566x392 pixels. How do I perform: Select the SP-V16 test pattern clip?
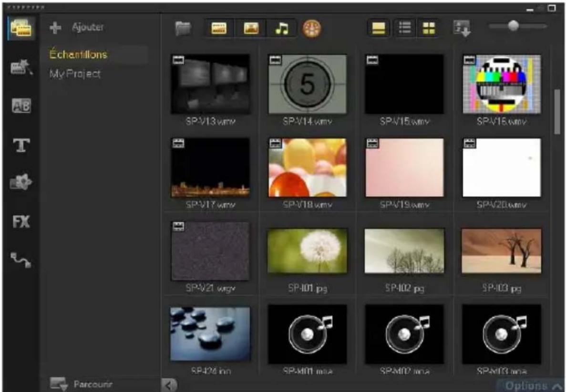click(502, 84)
